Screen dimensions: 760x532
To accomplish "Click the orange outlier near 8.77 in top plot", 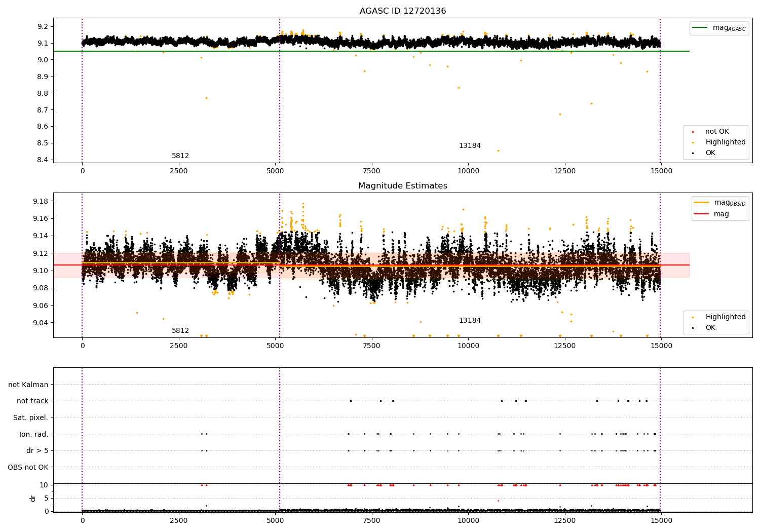I will coord(206,98).
